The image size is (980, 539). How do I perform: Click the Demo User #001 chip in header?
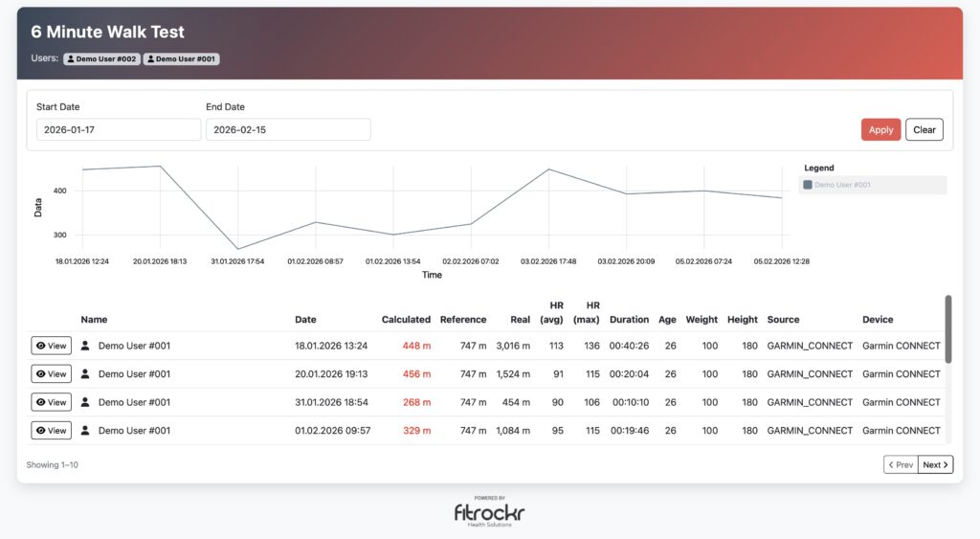181,59
